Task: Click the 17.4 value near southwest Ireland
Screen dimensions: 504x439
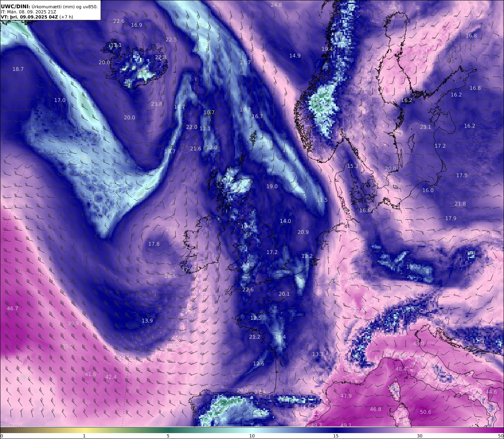Action: [188, 269]
